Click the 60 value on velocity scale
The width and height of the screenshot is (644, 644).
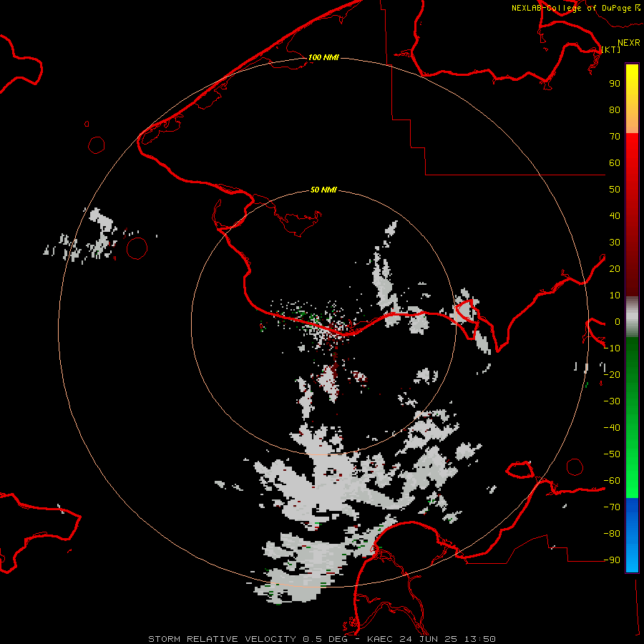615,163
